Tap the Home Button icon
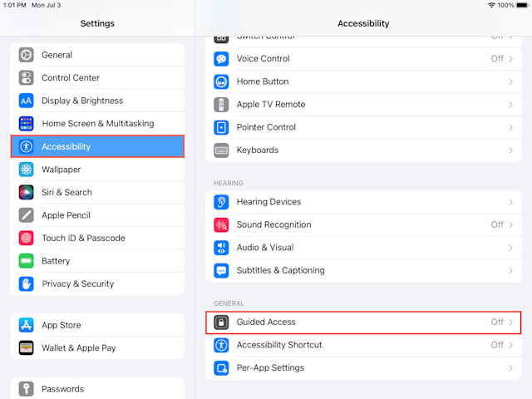532x399 pixels. [x=221, y=81]
